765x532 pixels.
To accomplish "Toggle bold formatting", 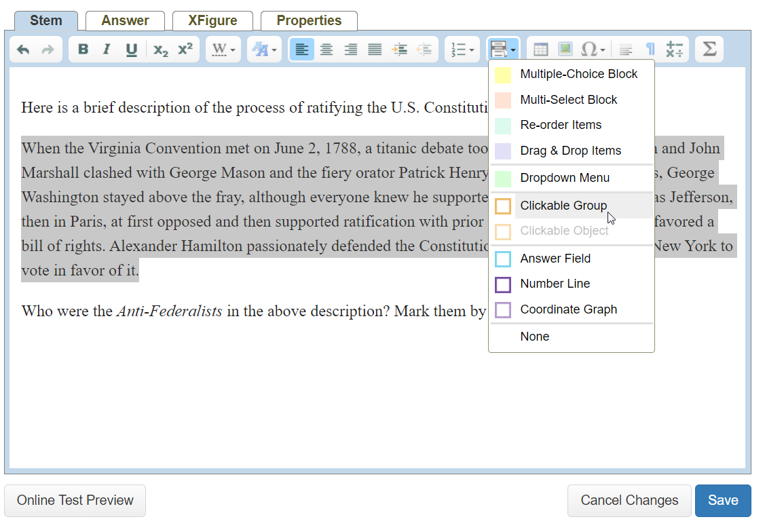I will point(83,50).
